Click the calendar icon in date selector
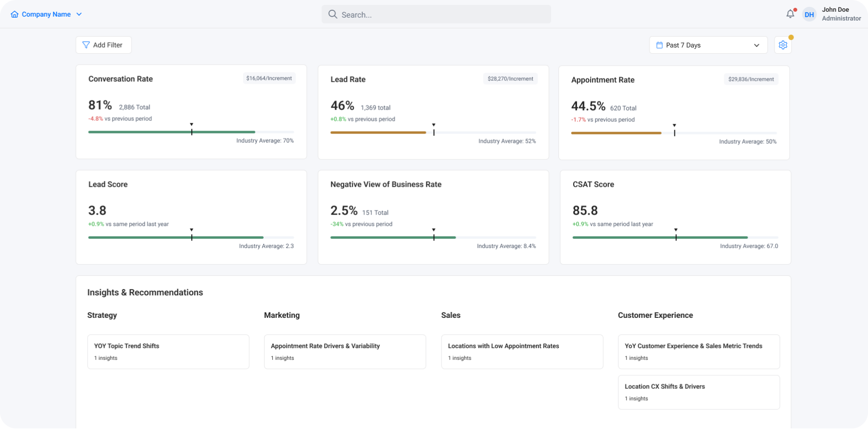The width and height of the screenshot is (868, 446). coord(659,45)
